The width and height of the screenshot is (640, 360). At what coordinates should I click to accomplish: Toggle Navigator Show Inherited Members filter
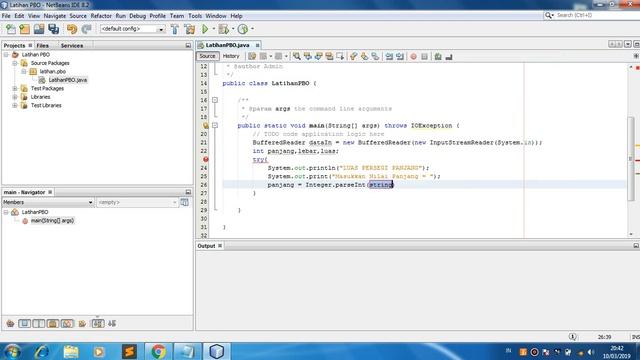[10, 323]
